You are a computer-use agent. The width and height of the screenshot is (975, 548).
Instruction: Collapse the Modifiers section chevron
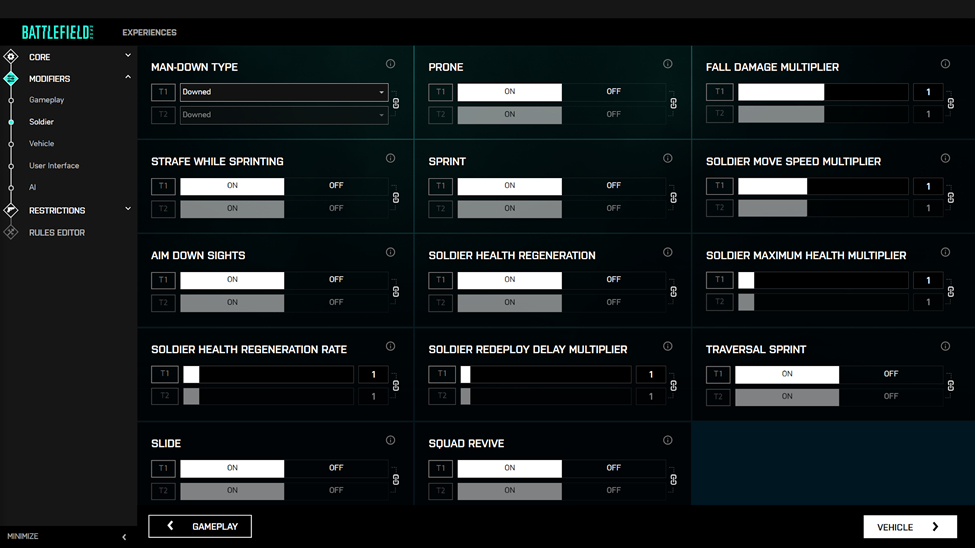(128, 78)
